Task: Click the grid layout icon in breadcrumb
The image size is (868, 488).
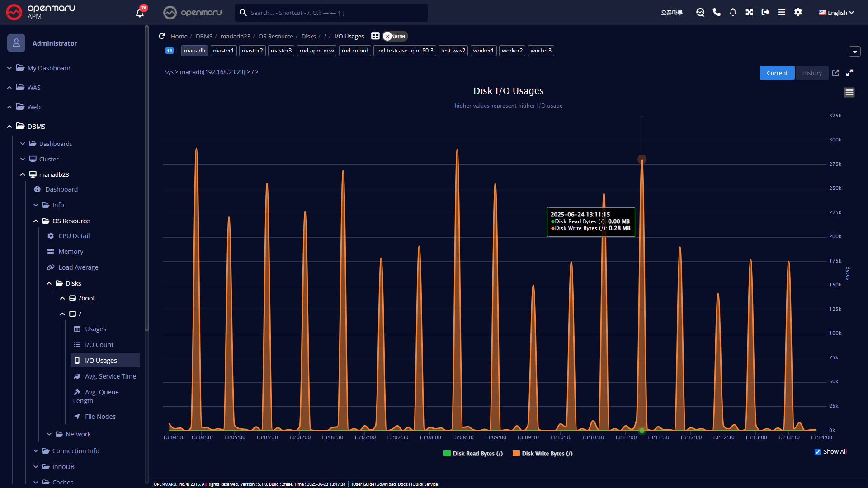Action: tap(375, 36)
